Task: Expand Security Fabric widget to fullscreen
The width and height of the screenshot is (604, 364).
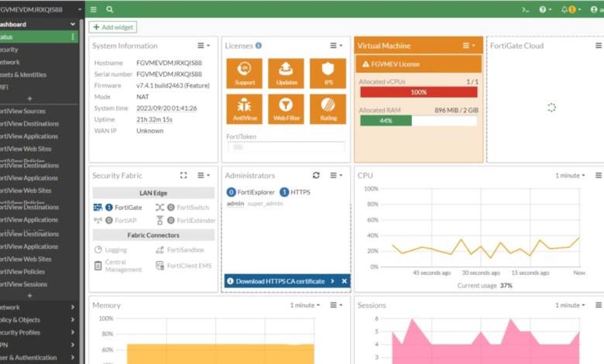Action: coord(184,176)
